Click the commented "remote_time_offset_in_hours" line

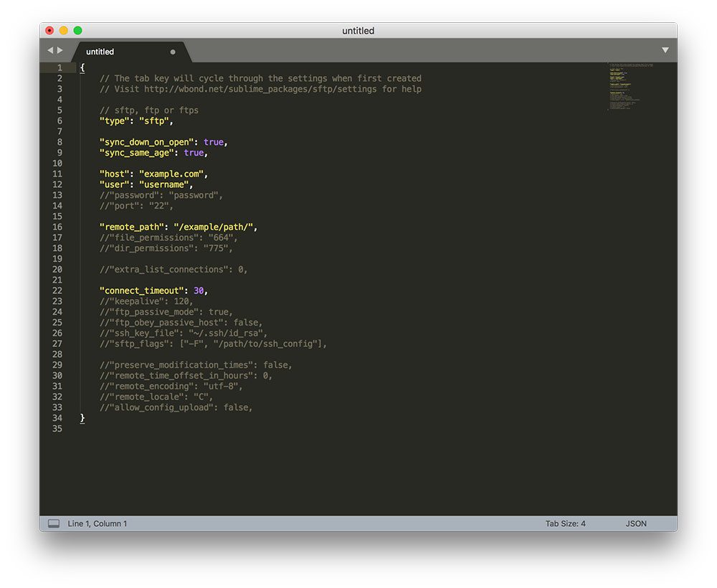[186, 375]
